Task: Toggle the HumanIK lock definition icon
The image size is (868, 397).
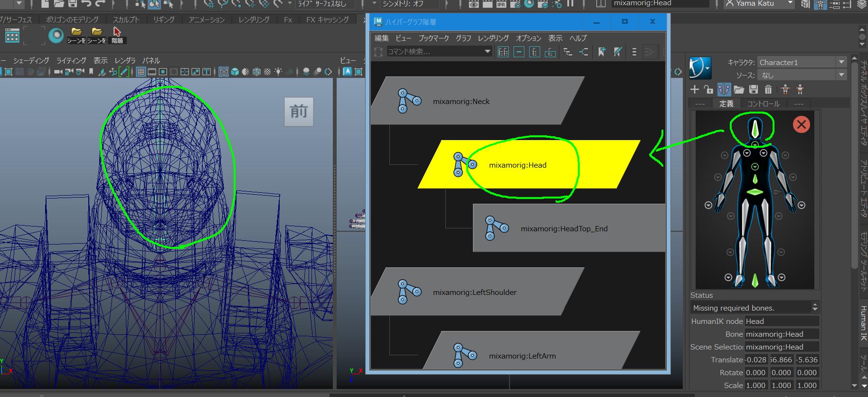Action: pyautogui.click(x=708, y=89)
